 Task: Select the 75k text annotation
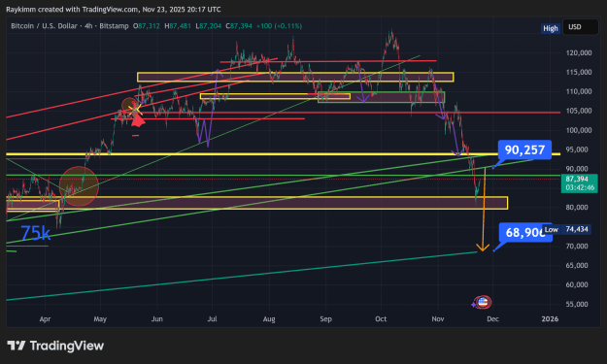tap(35, 233)
